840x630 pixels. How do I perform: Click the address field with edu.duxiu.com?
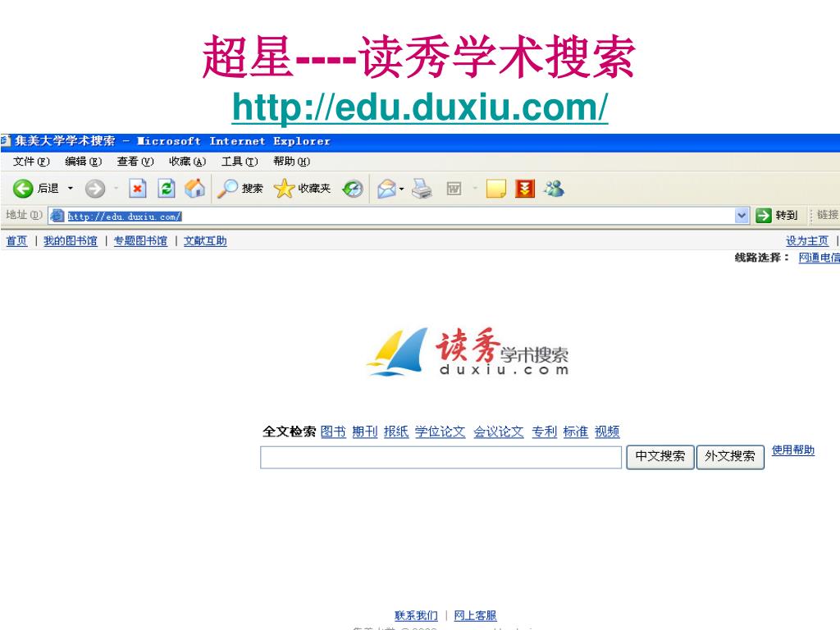click(x=399, y=216)
